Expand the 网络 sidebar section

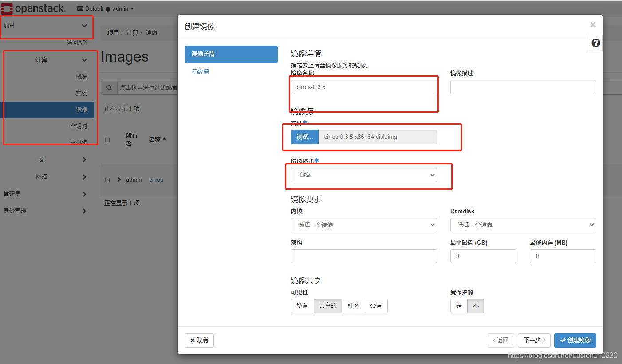[47, 176]
